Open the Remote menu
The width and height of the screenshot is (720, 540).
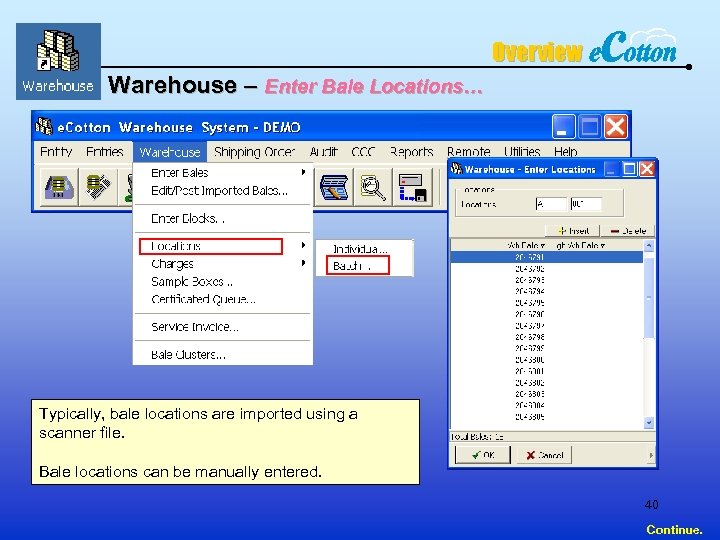pos(469,152)
